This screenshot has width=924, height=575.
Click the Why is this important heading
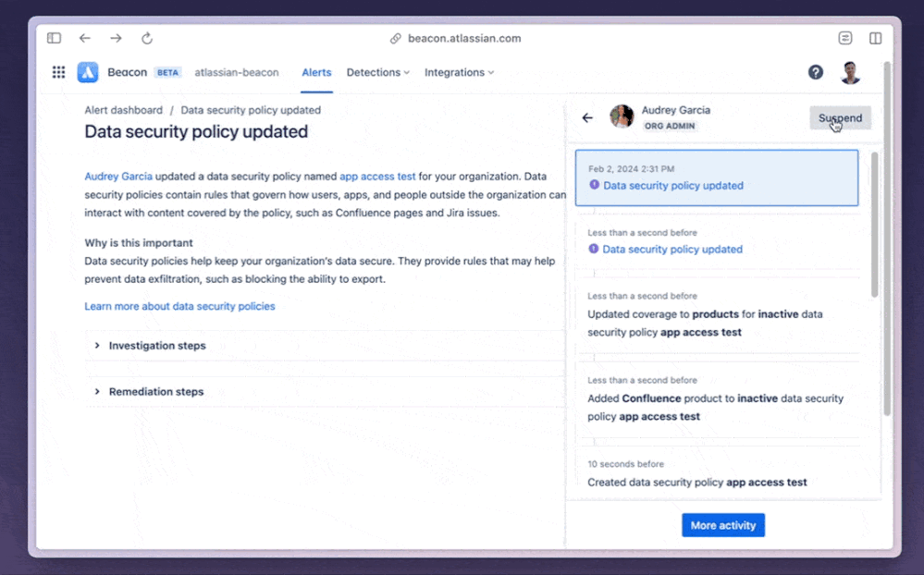click(x=139, y=243)
